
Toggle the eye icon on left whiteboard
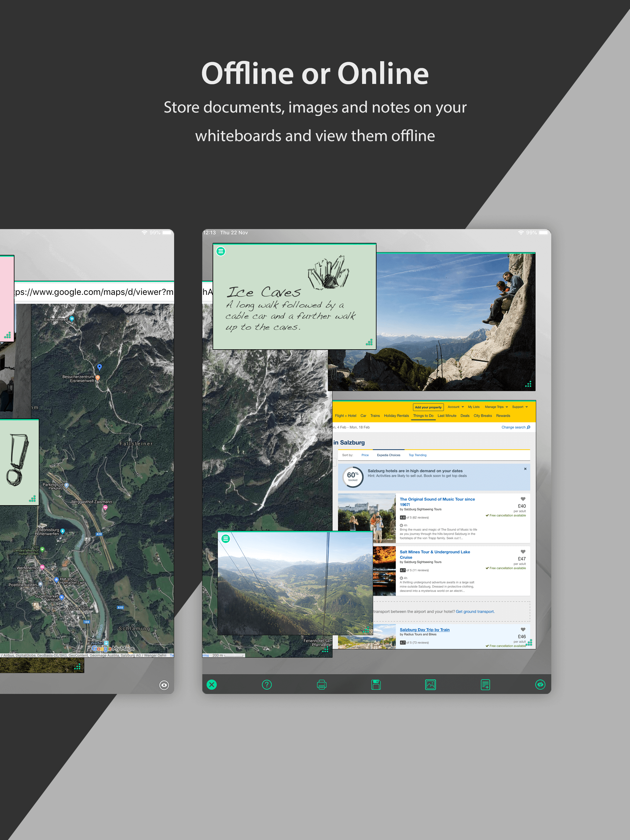(164, 685)
